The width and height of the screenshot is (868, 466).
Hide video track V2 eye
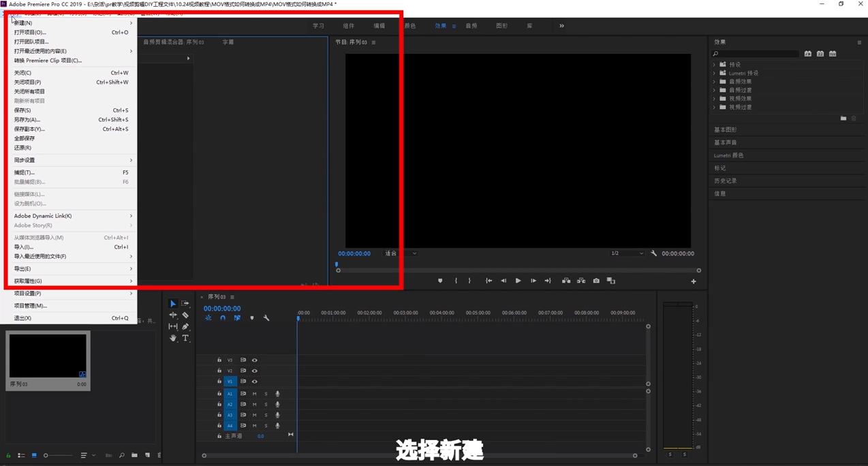coord(255,371)
